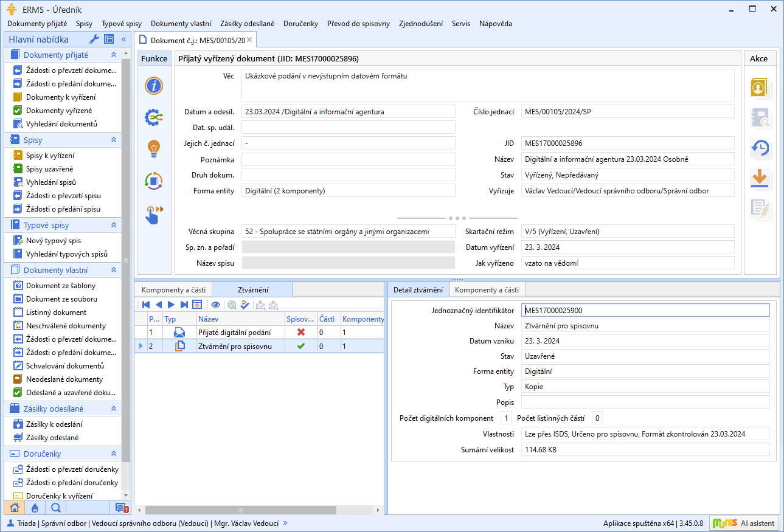Click the Jednoznačný identifikátor field
The height and width of the screenshot is (532, 784).
tap(645, 310)
